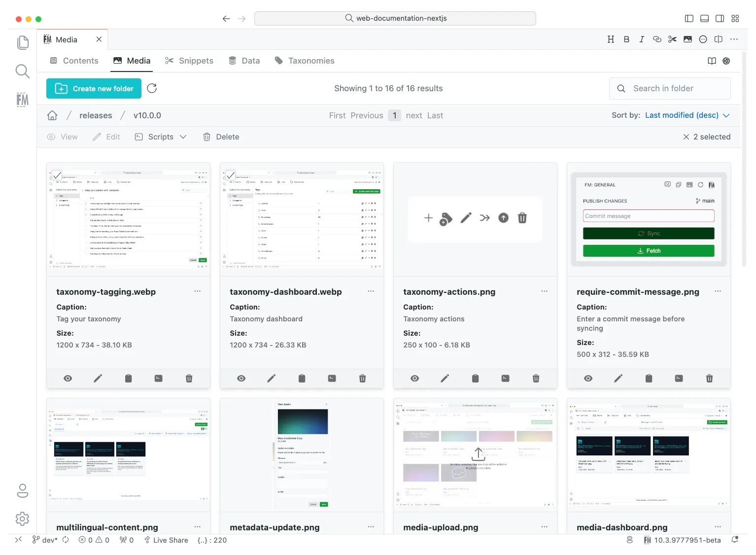Viewport: 756px width, 555px height.
Task: Toggle bold formatting via the B icon
Action: (626, 39)
